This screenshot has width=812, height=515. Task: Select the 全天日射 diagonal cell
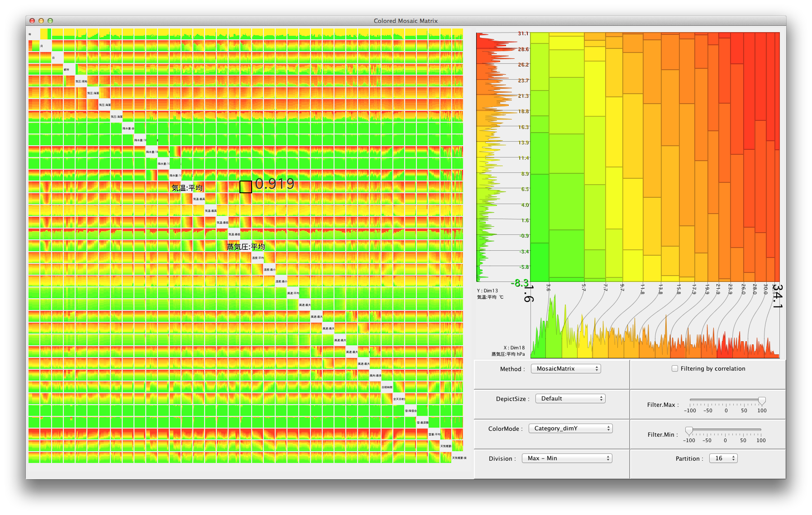click(x=399, y=399)
